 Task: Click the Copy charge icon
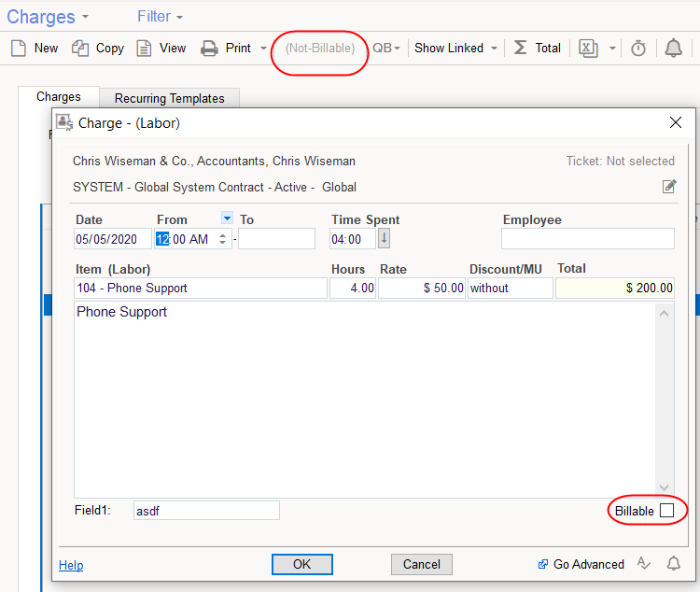click(x=81, y=49)
